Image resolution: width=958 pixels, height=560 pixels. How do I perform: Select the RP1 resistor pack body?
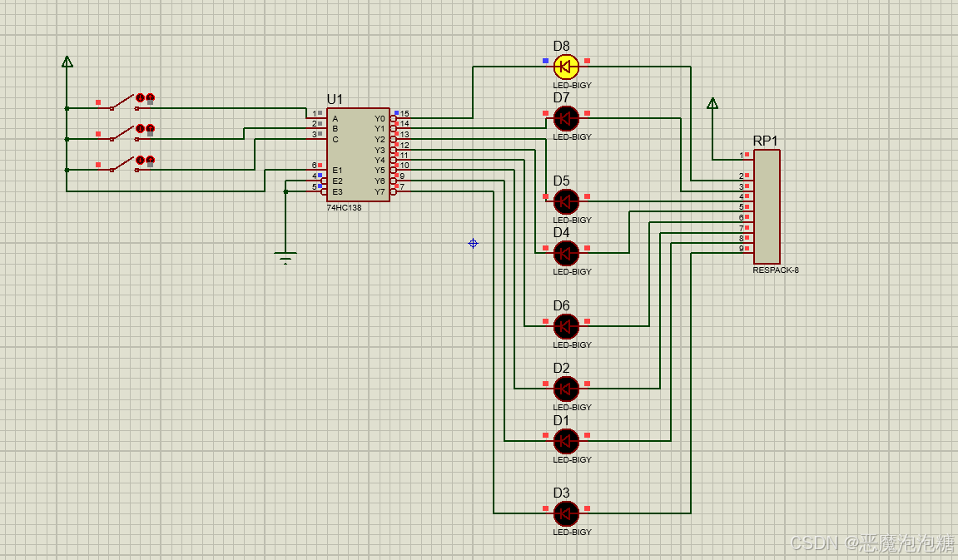[x=767, y=206]
